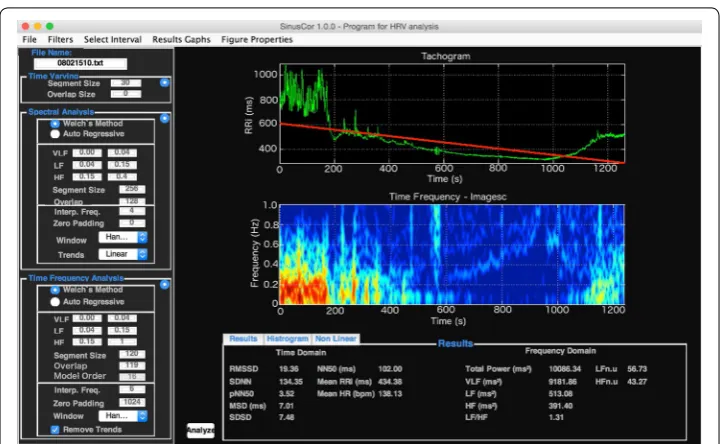Click the Mean RRi value 434.38
Screen dimensions: 721x444
(x=390, y=382)
